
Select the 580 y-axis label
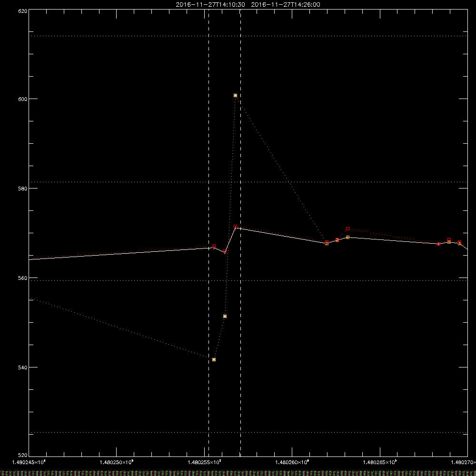[23, 188]
